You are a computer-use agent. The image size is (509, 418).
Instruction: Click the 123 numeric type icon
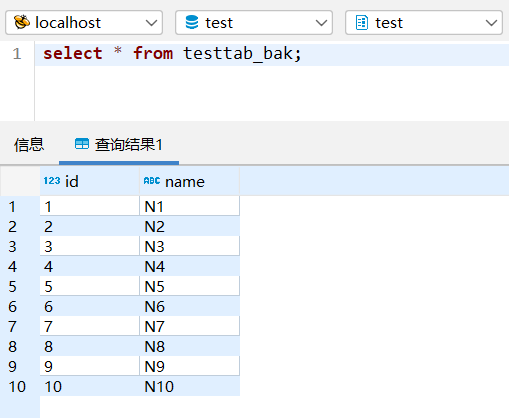pyautogui.click(x=52, y=181)
